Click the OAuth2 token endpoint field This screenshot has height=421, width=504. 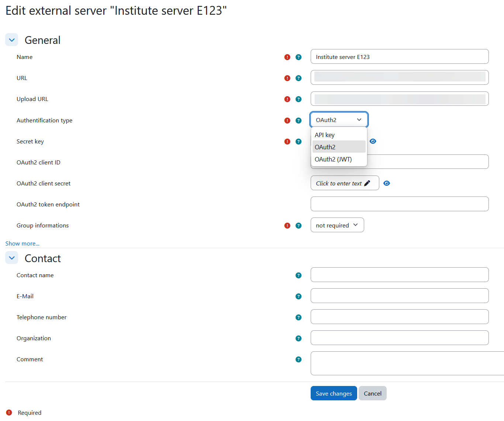point(399,204)
